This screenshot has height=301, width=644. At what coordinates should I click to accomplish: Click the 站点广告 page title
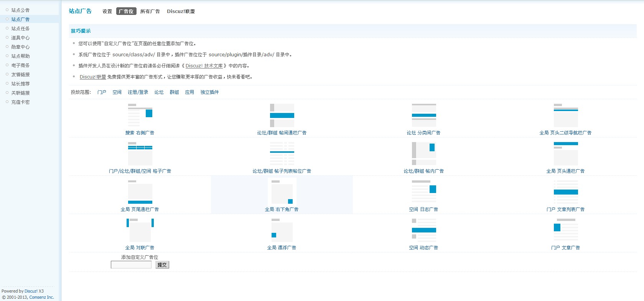click(80, 11)
